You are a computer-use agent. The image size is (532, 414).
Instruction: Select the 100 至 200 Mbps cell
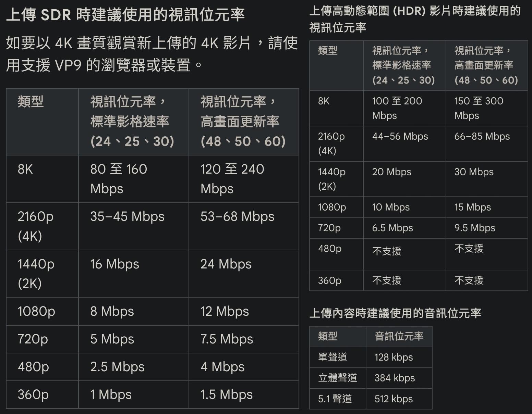397,108
